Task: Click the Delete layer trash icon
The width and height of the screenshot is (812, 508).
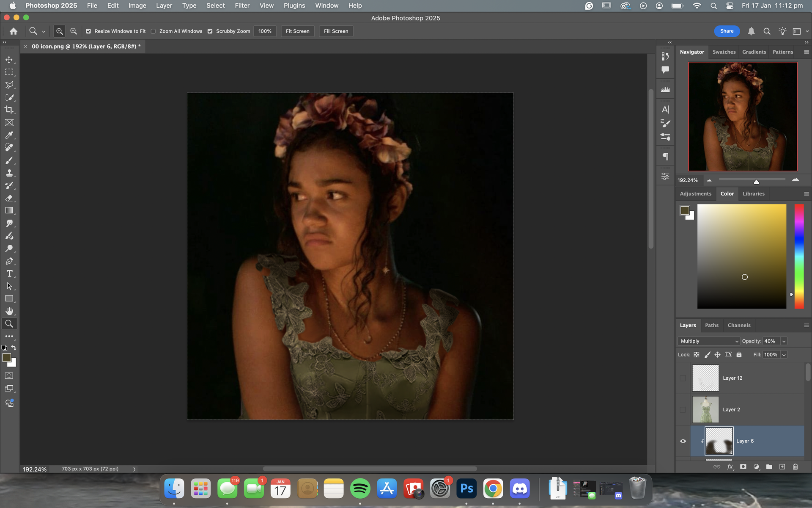Action: tap(795, 467)
